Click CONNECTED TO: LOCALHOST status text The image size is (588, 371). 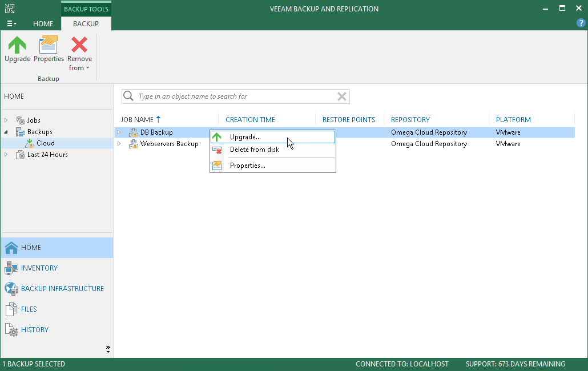[x=402, y=364]
